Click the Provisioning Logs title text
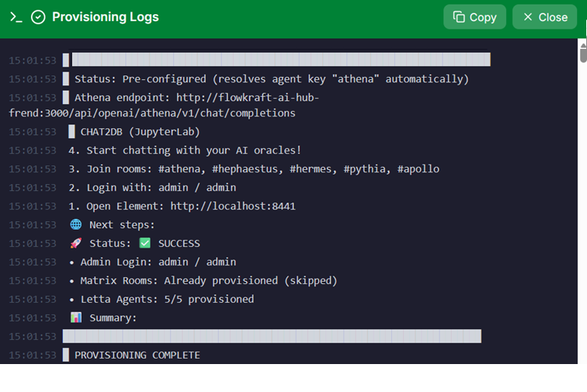587x392 pixels. click(x=105, y=17)
